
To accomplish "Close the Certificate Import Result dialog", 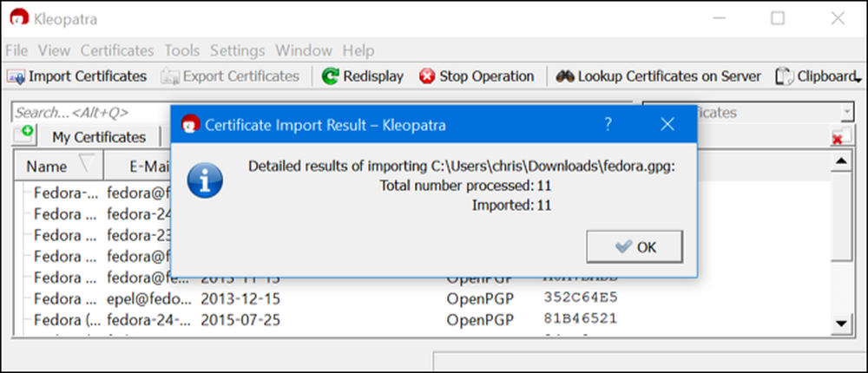I will coord(667,125).
